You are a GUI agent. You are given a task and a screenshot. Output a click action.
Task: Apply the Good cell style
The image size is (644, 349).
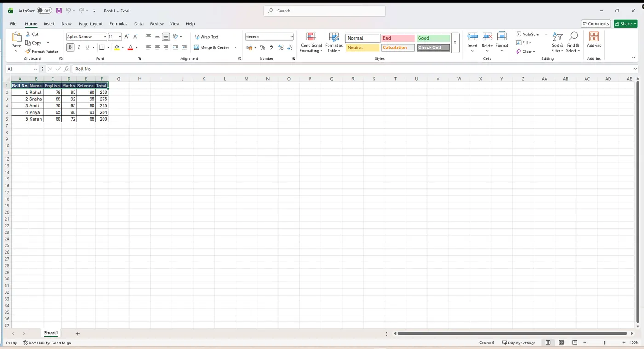tap(433, 38)
